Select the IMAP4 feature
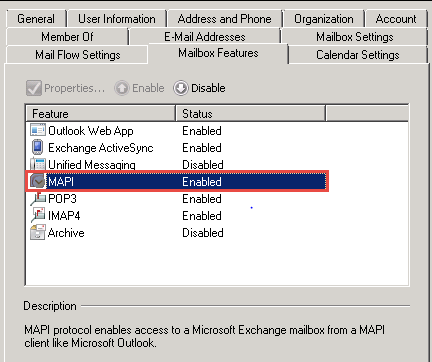 click(64, 216)
